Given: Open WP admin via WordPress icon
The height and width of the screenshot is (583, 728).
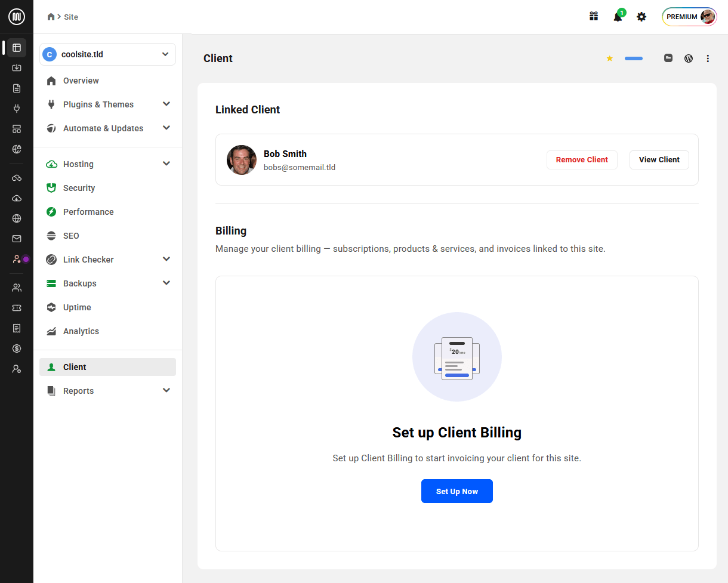Looking at the screenshot, I should point(689,58).
